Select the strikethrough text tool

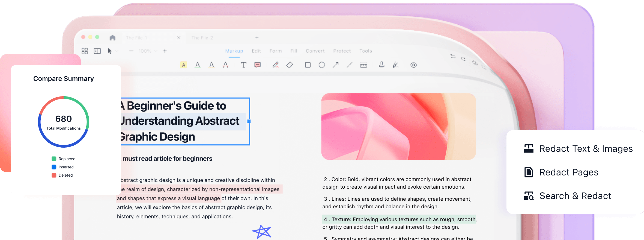click(225, 65)
